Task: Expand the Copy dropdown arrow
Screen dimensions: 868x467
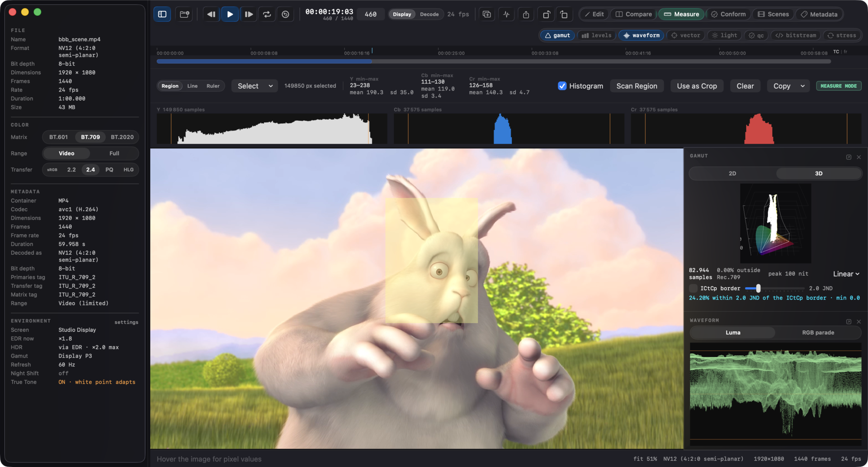Action: coord(802,86)
